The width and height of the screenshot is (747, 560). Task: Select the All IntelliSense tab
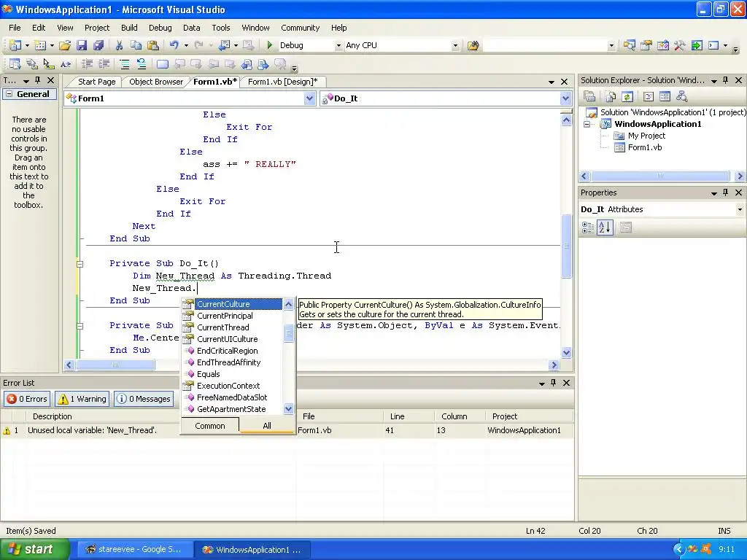click(x=267, y=426)
